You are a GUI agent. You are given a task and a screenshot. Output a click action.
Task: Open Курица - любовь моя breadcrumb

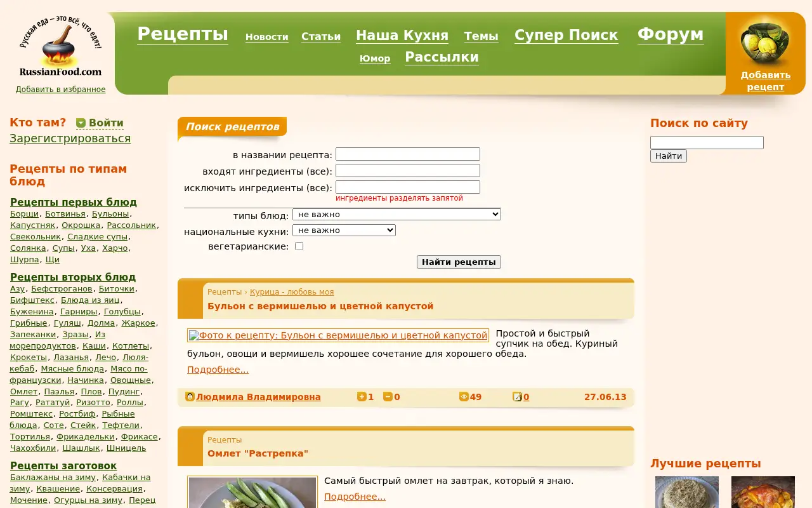click(x=292, y=292)
